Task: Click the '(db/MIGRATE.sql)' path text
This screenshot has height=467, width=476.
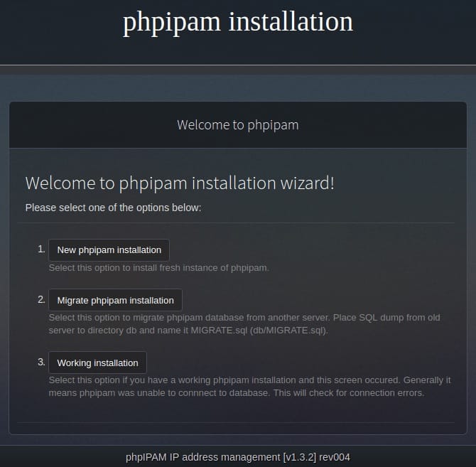Action: (288, 331)
